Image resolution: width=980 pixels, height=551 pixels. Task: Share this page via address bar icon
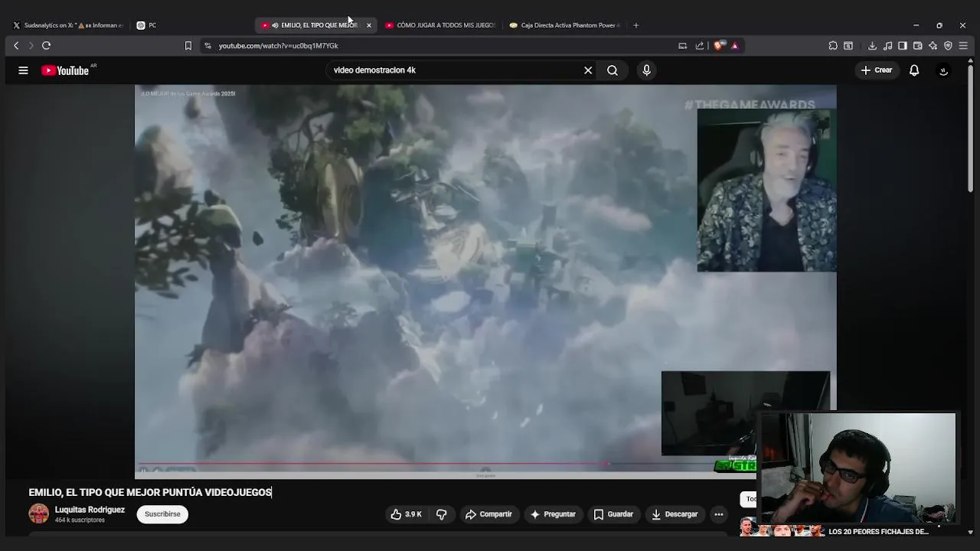click(x=699, y=46)
